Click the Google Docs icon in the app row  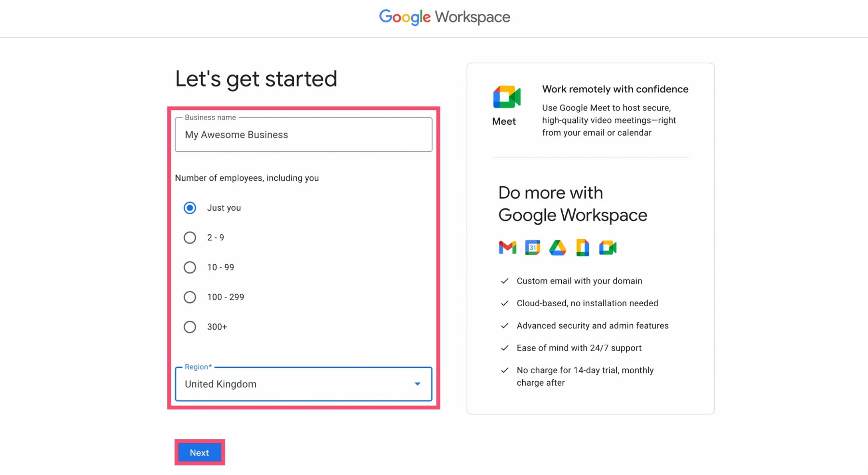[x=582, y=247]
